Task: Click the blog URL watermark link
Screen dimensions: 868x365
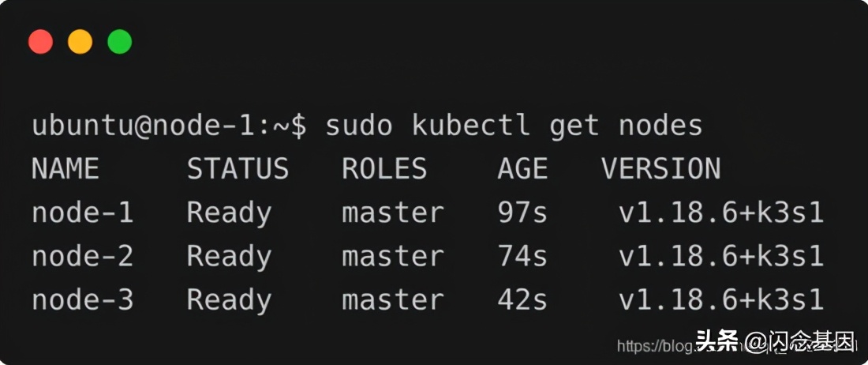Action: click(655, 345)
